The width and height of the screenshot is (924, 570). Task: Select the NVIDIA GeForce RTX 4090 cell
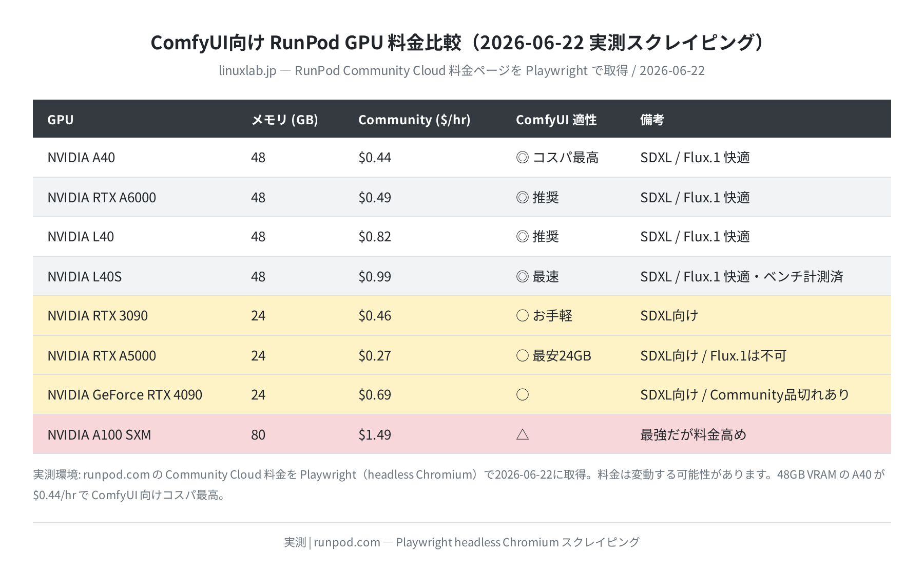pyautogui.click(x=125, y=394)
